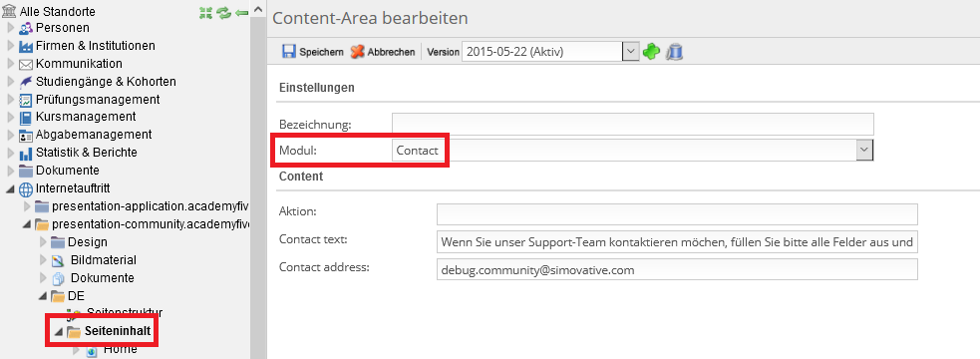Expand the Prüfungsmanagement node
The width and height of the screenshot is (980, 359).
[10, 100]
